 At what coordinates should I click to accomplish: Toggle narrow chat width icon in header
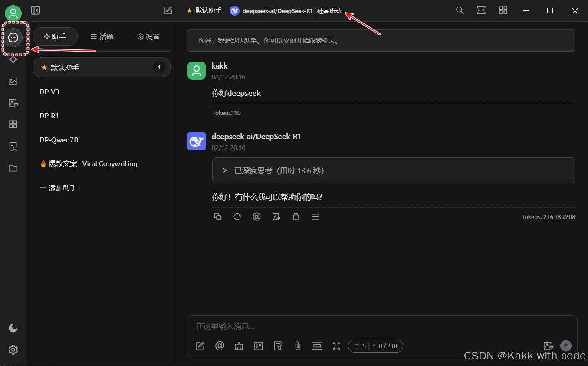(x=481, y=10)
